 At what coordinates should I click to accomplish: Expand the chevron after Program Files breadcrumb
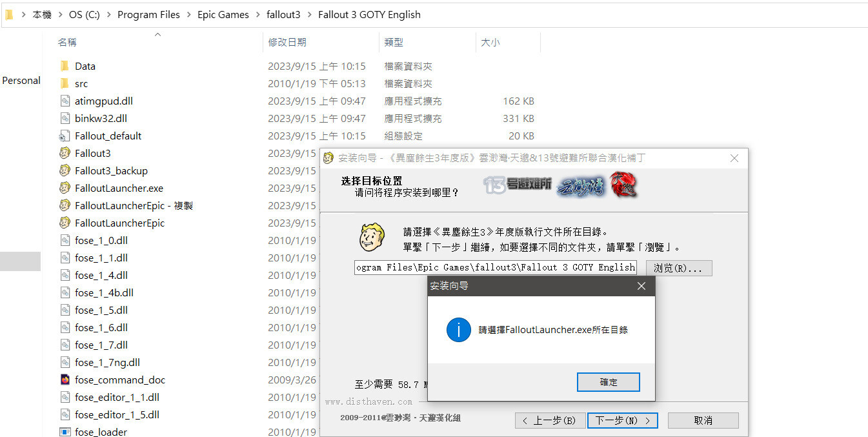(189, 14)
